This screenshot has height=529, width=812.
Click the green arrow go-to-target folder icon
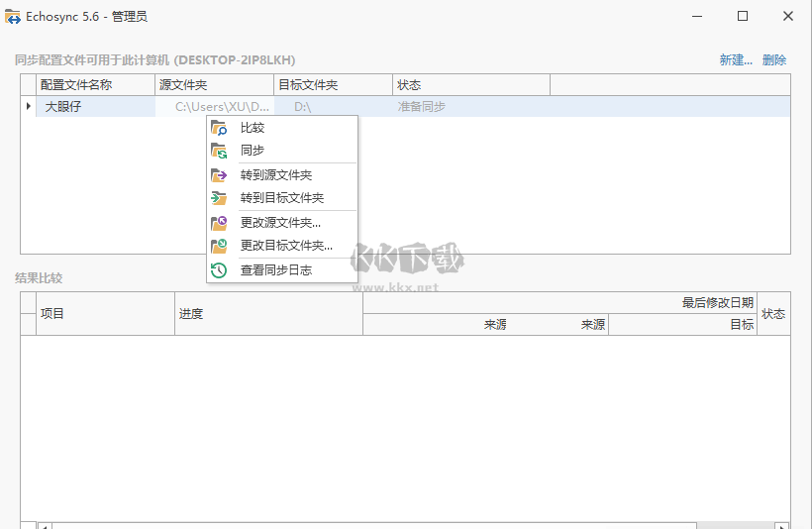tap(219, 198)
